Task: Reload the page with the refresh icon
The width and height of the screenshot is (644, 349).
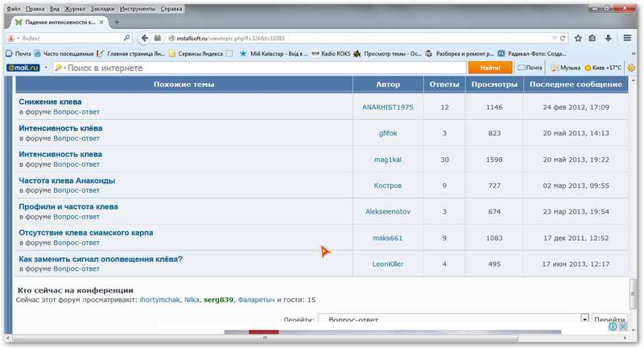Action: [562, 38]
